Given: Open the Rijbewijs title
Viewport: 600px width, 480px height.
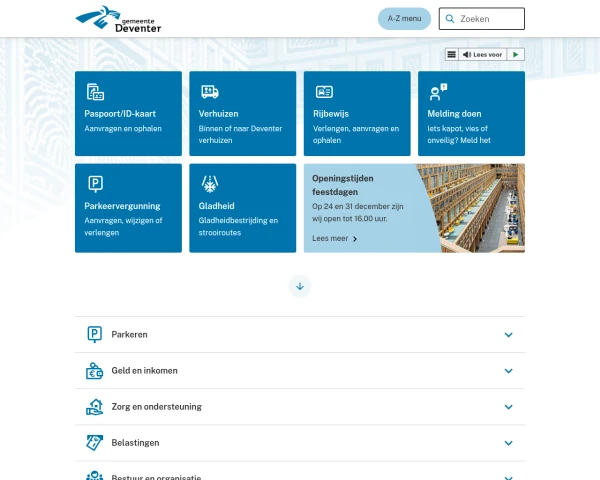Looking at the screenshot, I should tap(331, 114).
